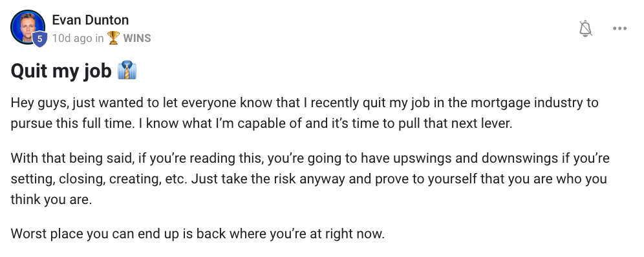Mute notifications with the crossed-out bell icon
This screenshot has height=257, width=644.
pyautogui.click(x=585, y=28)
